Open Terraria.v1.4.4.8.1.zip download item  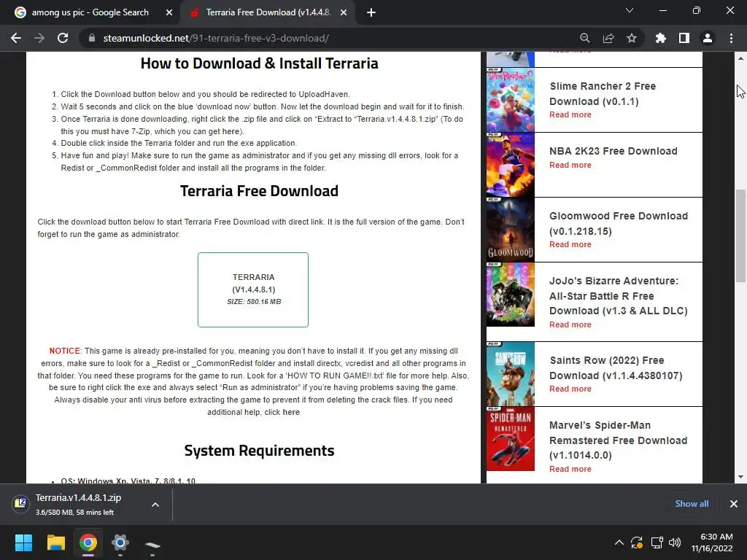click(79, 505)
